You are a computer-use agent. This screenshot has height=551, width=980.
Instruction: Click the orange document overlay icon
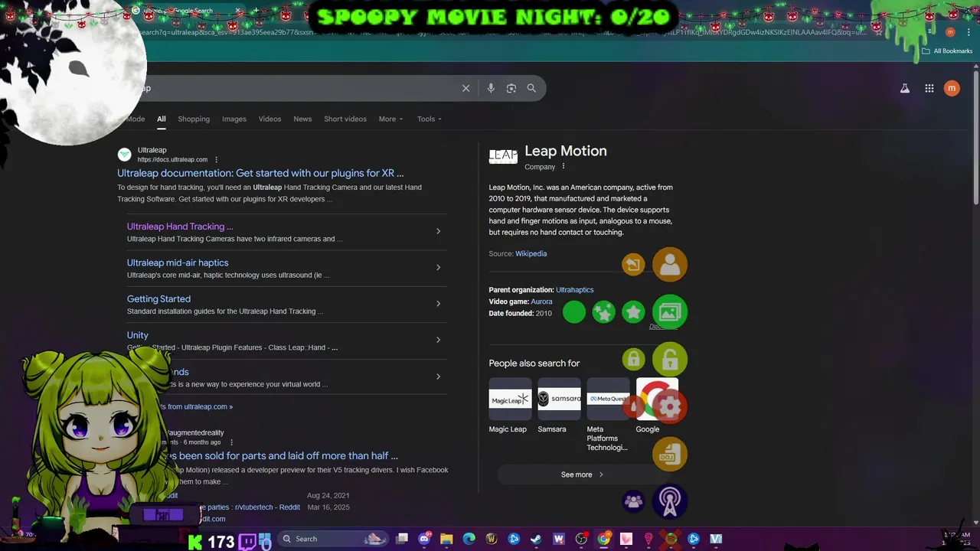coord(670,454)
